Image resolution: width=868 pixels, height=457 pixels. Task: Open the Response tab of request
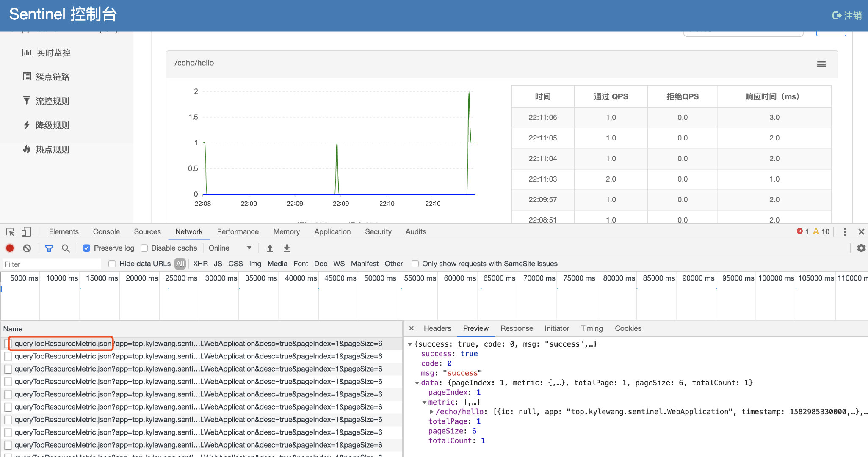[517, 328]
